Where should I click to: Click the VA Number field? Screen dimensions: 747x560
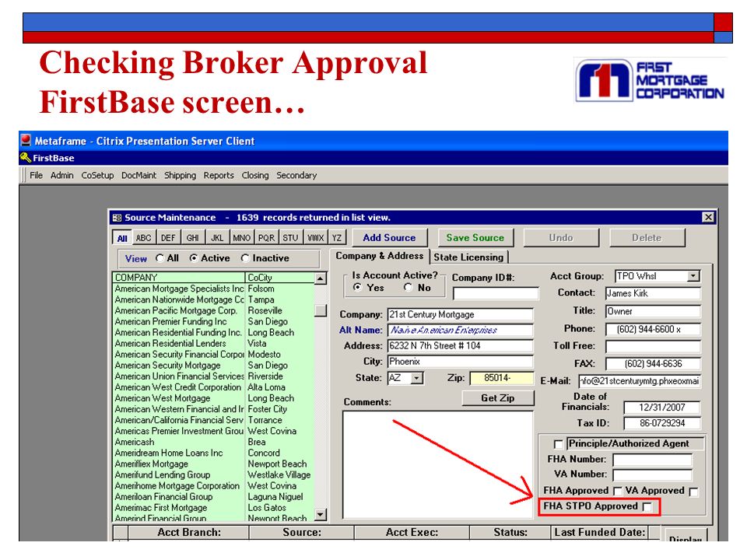pyautogui.click(x=652, y=474)
